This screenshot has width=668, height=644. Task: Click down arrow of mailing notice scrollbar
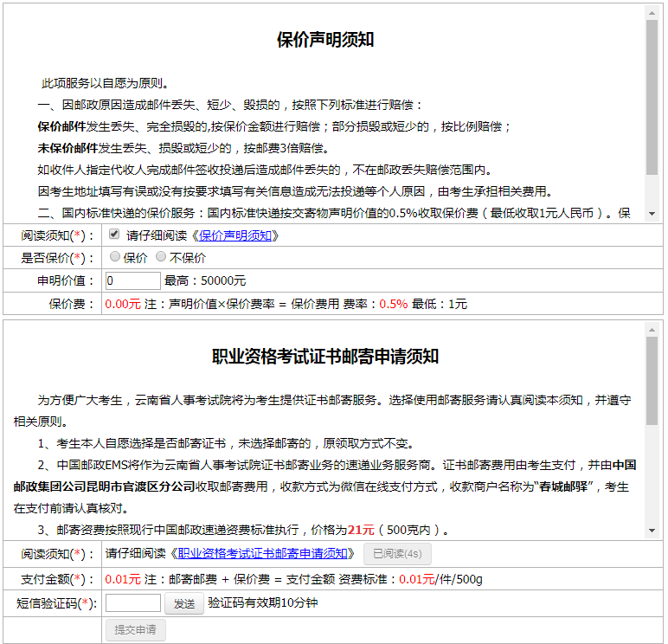click(x=652, y=531)
